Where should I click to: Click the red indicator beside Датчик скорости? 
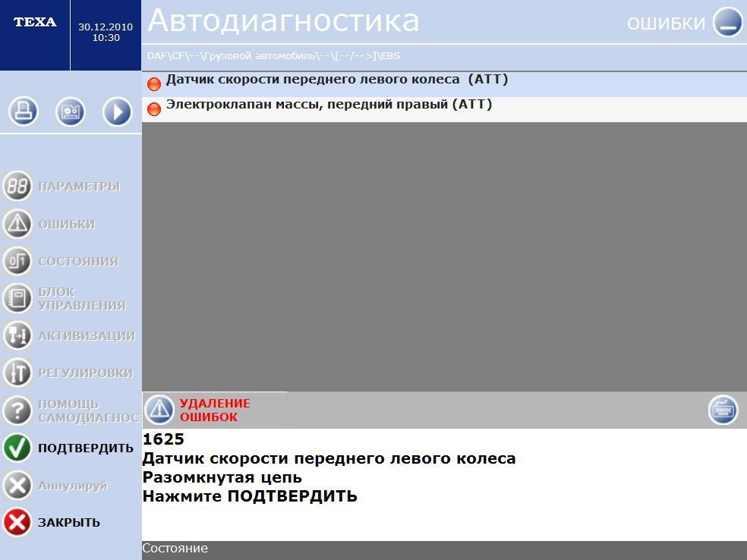154,84
